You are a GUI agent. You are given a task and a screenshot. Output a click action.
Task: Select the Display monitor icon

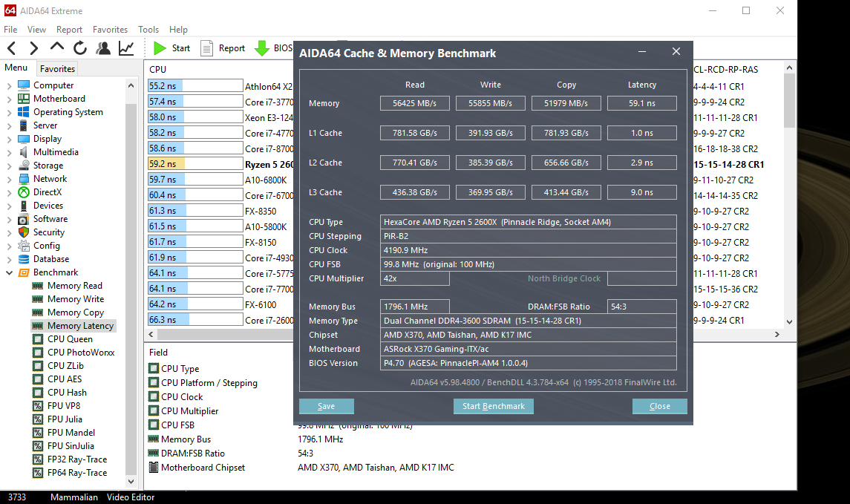pyautogui.click(x=24, y=139)
